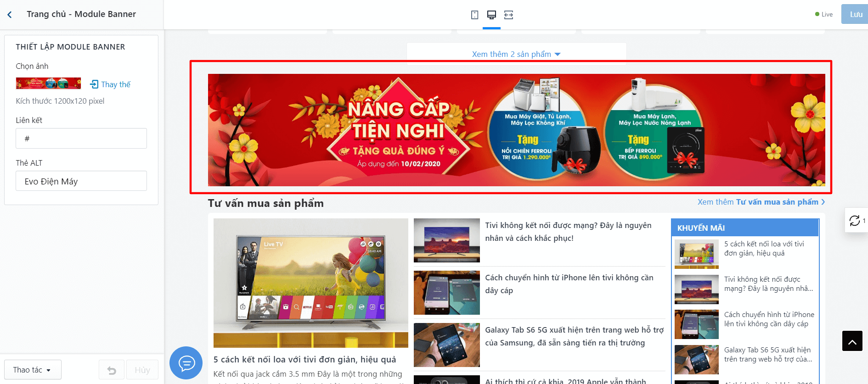
Task: Click sidebar thumbnail for Galaxy Tab S6 5G
Action: [x=697, y=360]
